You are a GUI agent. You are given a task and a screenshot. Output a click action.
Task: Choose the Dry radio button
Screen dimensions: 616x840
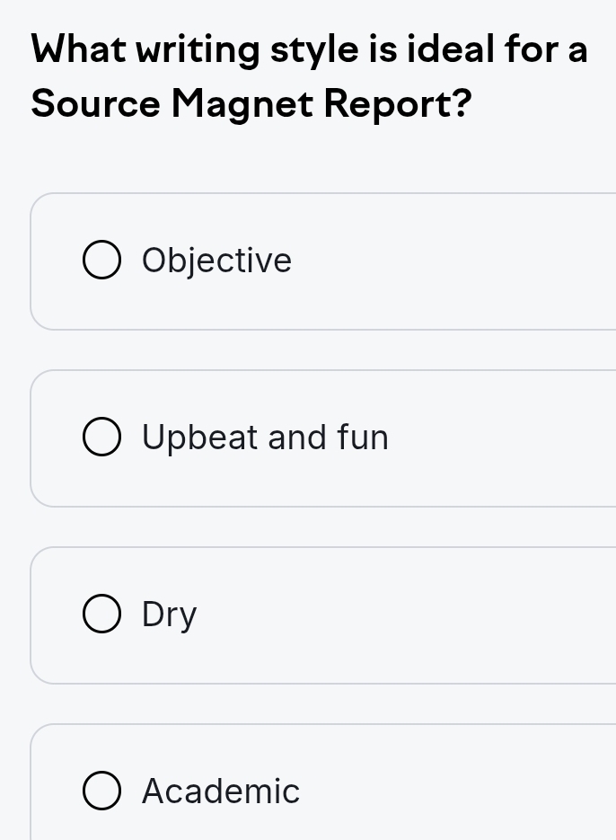click(102, 615)
